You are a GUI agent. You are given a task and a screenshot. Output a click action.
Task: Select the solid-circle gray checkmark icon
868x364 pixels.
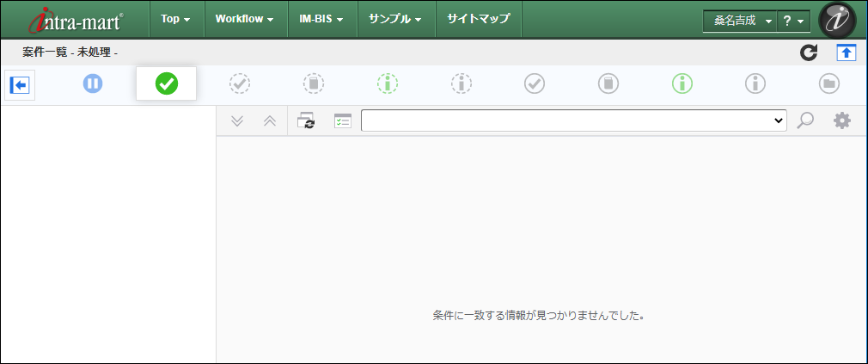click(x=535, y=84)
